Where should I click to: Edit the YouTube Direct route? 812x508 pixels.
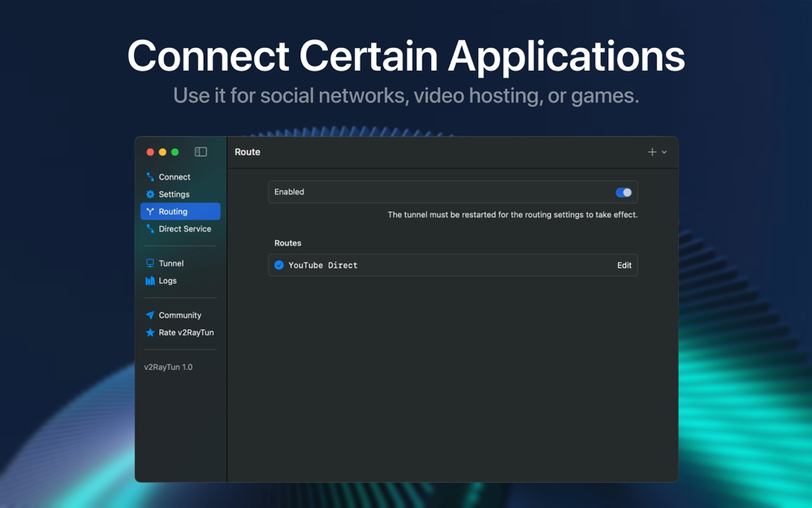point(624,265)
